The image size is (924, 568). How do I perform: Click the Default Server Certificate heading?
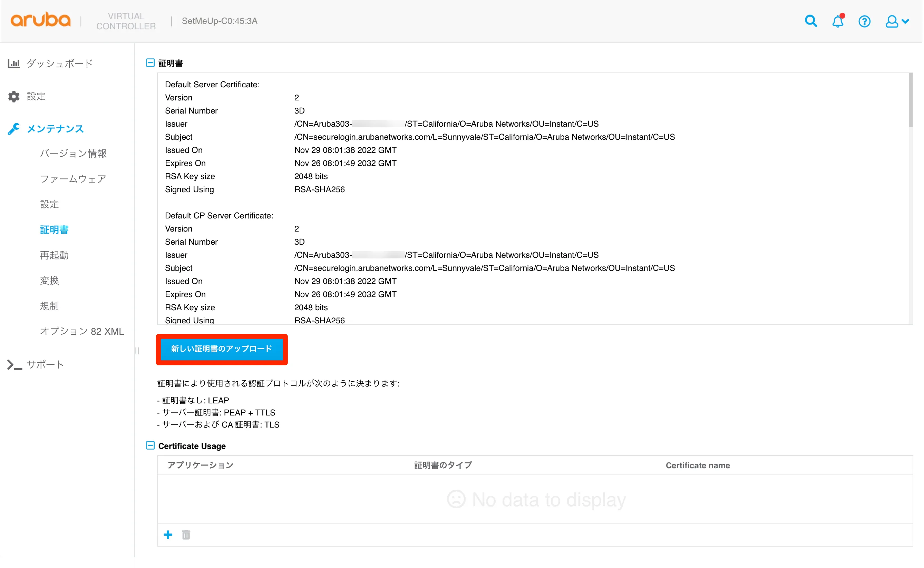click(x=212, y=85)
